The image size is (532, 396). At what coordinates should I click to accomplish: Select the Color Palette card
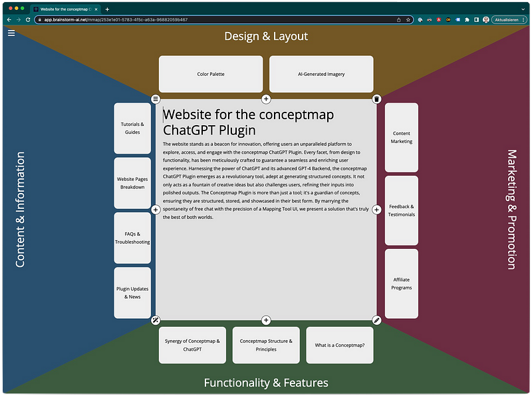(x=211, y=74)
